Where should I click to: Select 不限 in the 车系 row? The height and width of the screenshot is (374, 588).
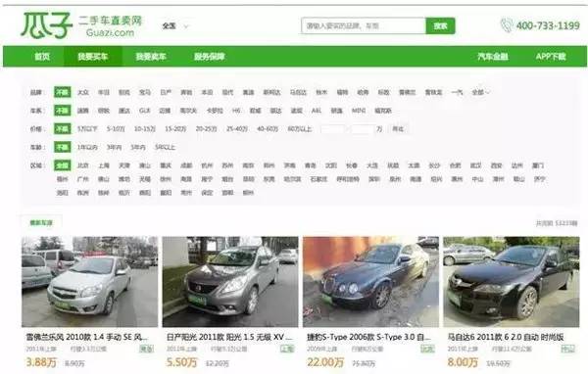click(63, 111)
